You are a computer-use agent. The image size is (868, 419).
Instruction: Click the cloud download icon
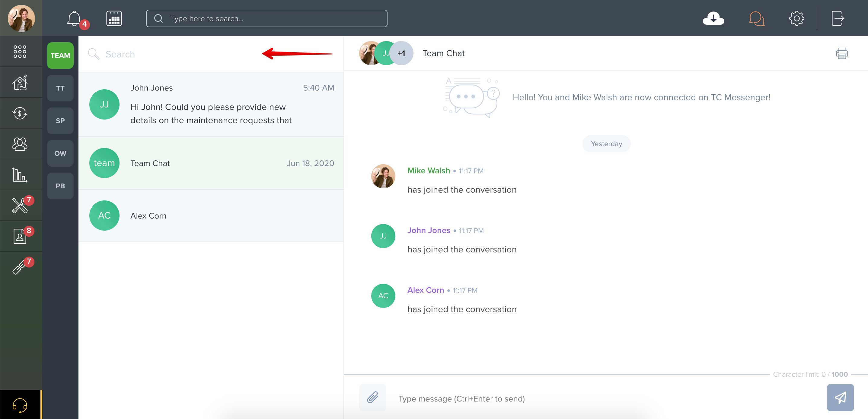(x=713, y=18)
